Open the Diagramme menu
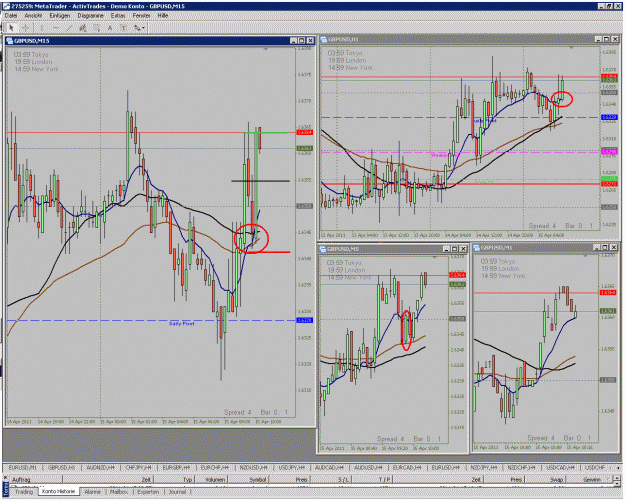Viewport: 625px width, 501px height. click(90, 16)
